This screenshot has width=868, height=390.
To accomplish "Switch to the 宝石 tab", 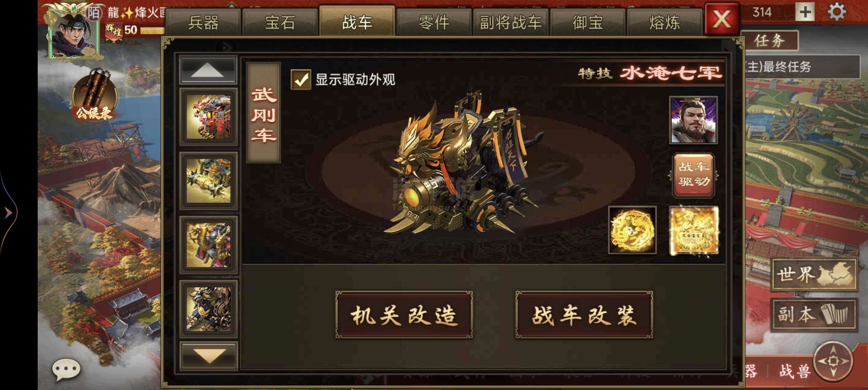I will (280, 23).
